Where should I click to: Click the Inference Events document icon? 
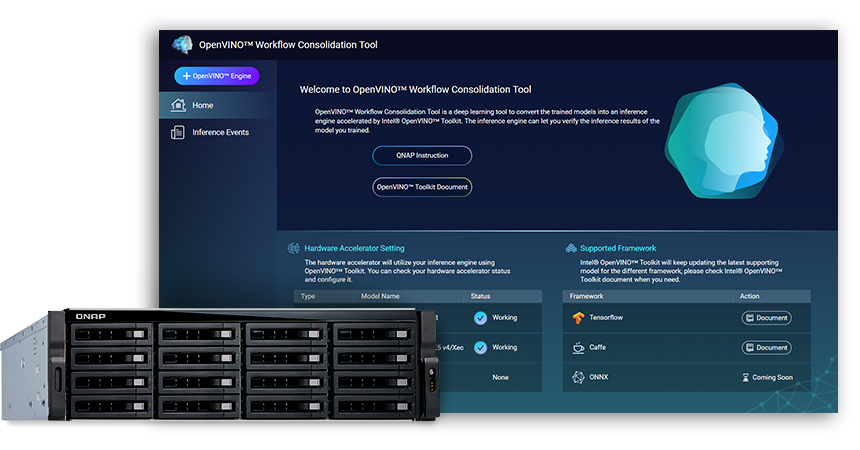(x=178, y=132)
